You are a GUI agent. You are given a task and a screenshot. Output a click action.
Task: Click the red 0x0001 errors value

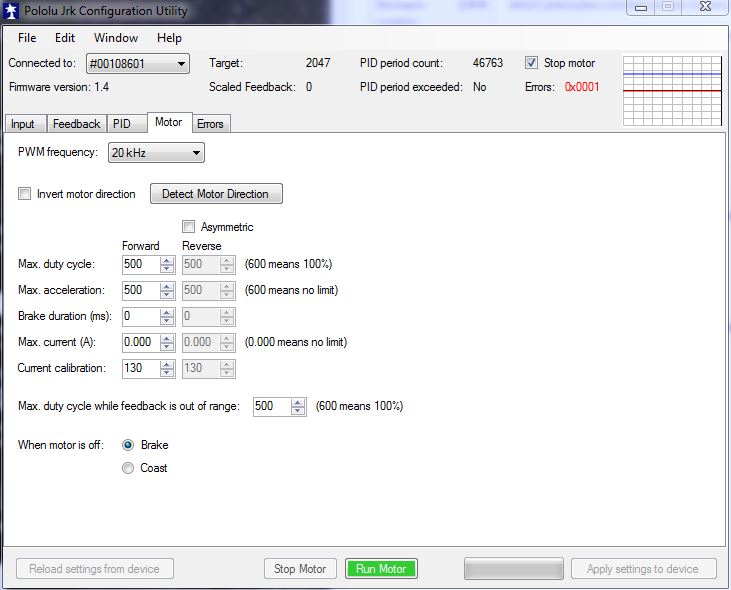tap(582, 87)
